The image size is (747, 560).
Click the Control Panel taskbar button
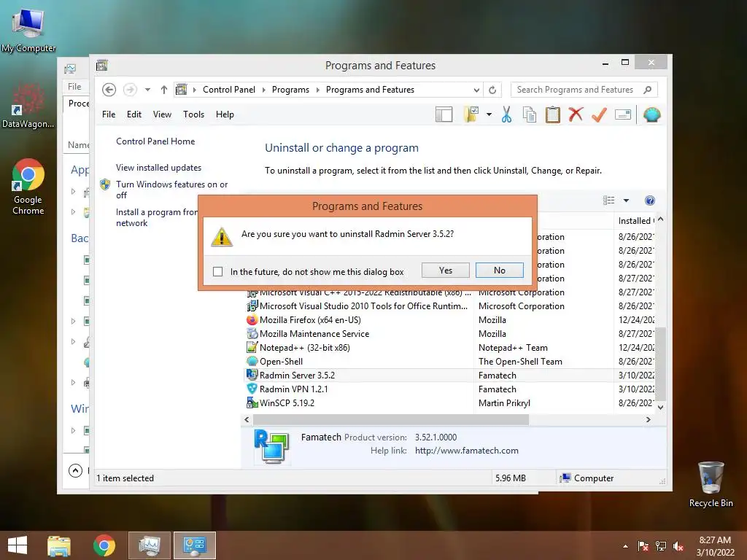tap(194, 545)
